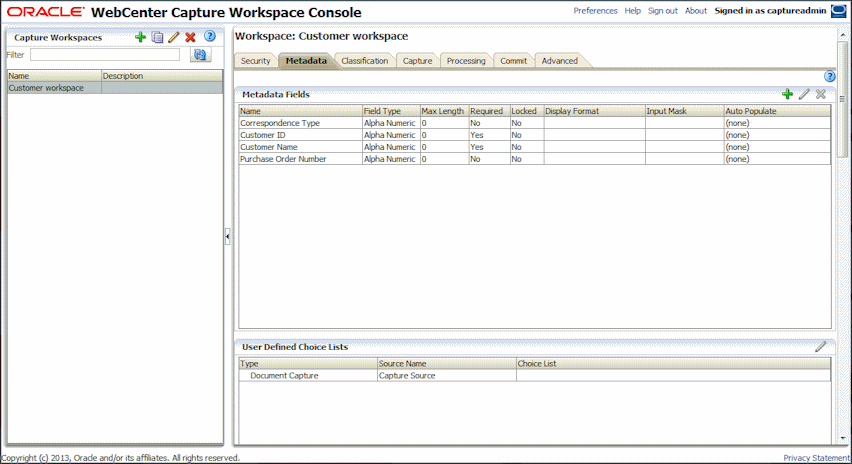This screenshot has width=852, height=464.
Task: Click into the Filter input field
Action: [105, 55]
